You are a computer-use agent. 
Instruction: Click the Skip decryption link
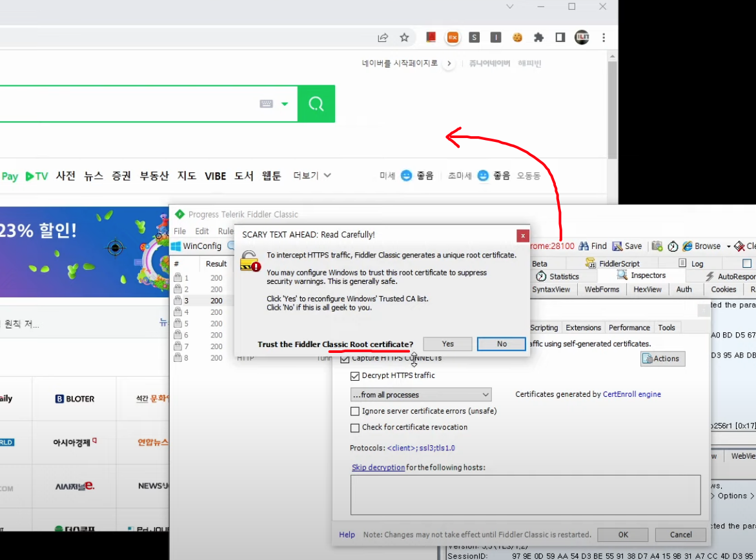pyautogui.click(x=378, y=468)
